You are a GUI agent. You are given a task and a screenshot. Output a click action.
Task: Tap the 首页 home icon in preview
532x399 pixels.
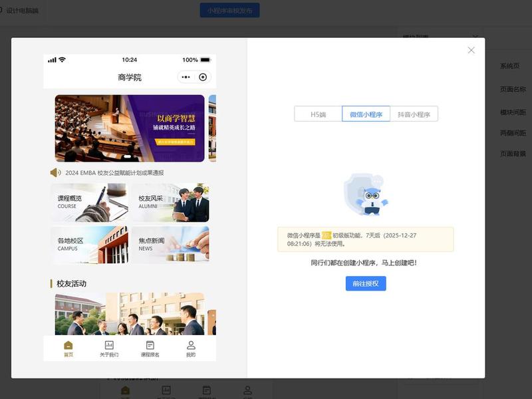pyautogui.click(x=68, y=345)
